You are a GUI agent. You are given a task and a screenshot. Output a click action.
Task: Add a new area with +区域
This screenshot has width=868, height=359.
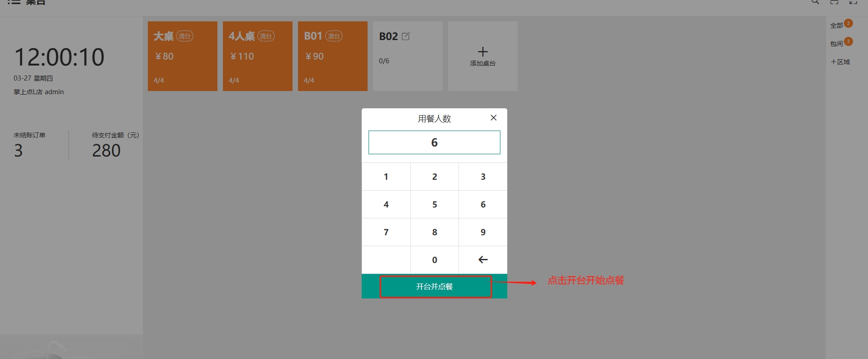840,62
